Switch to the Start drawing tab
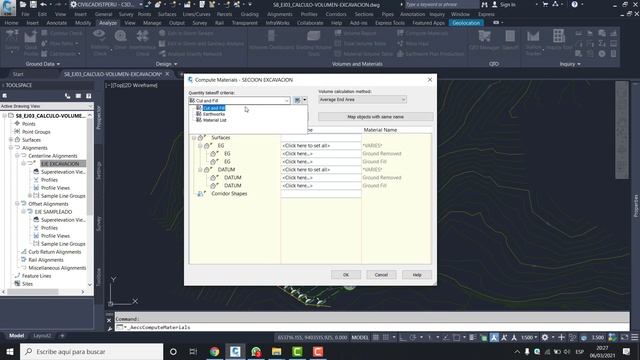The height and width of the screenshot is (360, 640). coord(18,74)
